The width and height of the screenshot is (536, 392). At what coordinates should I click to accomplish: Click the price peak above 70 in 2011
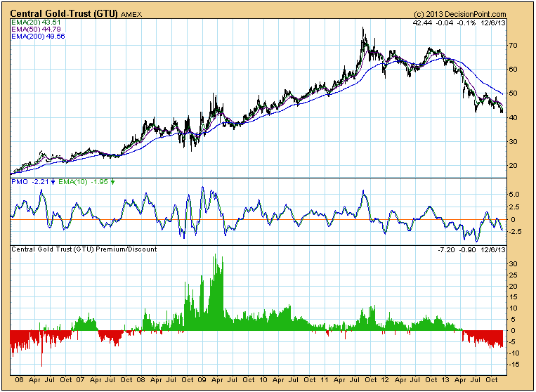pos(362,30)
